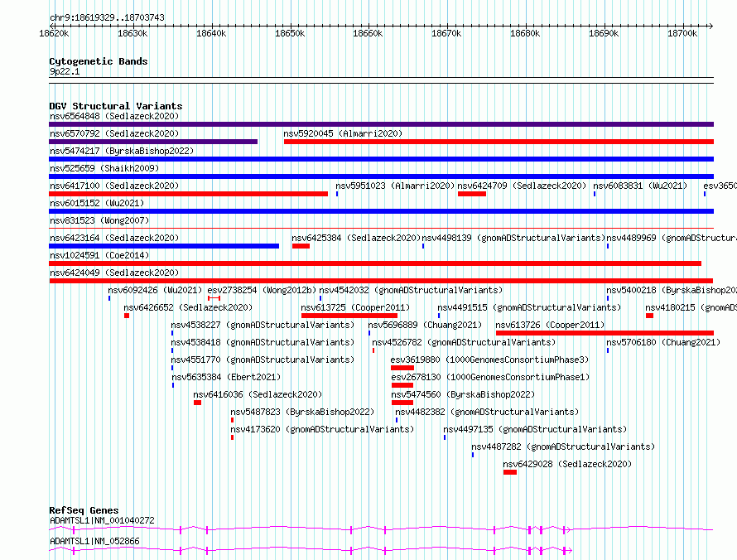
Task: Open the Cytogenetic Bands track title
Action: pyautogui.click(x=99, y=61)
